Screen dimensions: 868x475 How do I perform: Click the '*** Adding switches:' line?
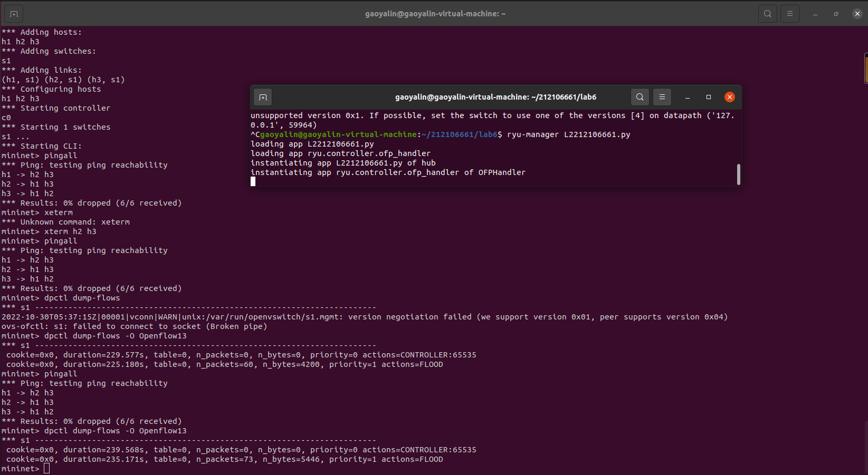click(49, 51)
